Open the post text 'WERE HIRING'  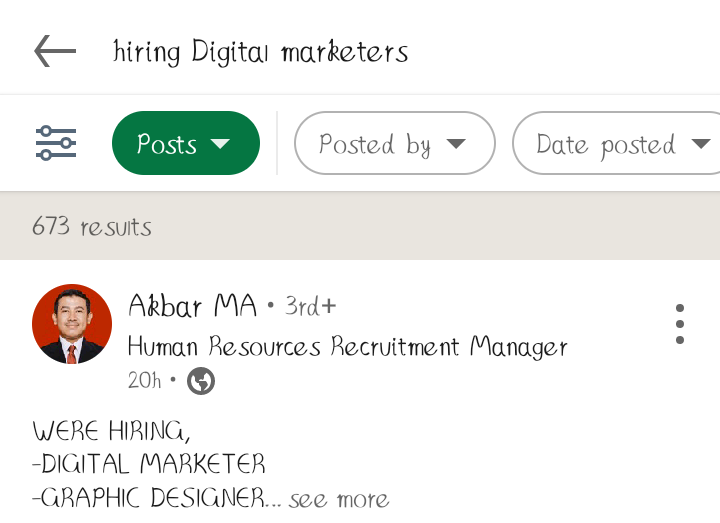pos(111,431)
